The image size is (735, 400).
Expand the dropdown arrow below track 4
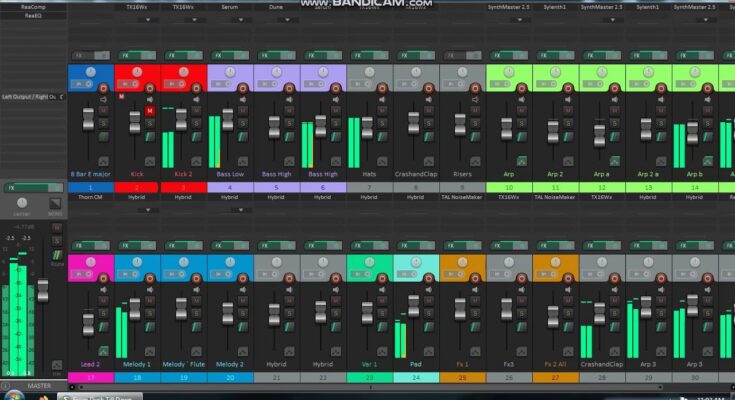[240, 210]
